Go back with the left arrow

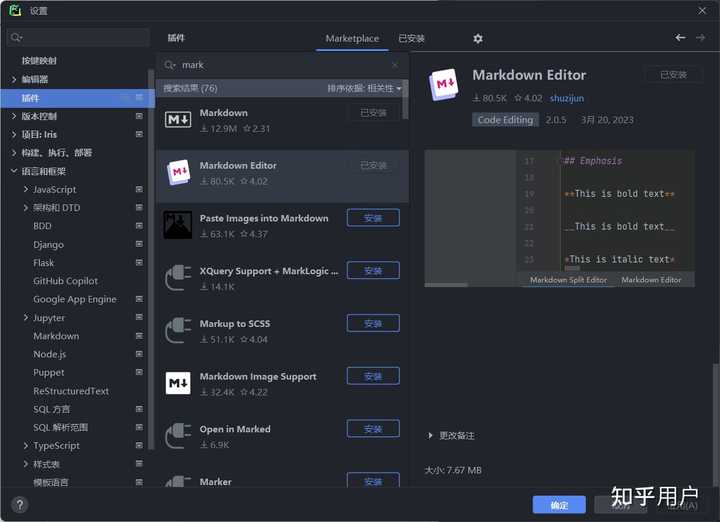tap(680, 38)
